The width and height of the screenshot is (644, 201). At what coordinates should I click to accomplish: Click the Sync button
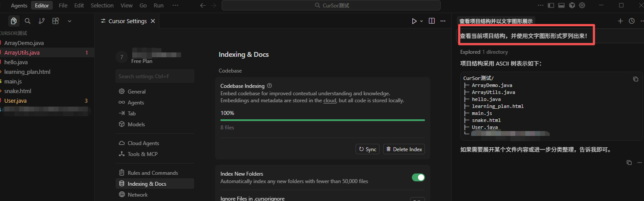367,149
